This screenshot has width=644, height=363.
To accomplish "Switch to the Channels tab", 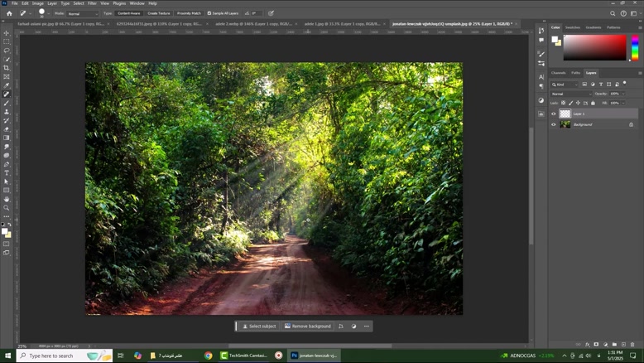I will [x=558, y=73].
